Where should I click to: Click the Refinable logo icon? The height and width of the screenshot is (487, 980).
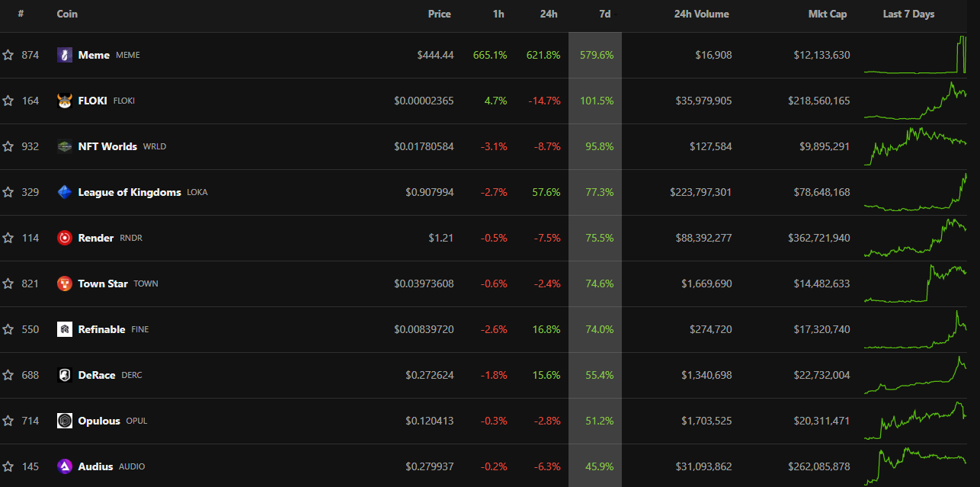point(65,329)
